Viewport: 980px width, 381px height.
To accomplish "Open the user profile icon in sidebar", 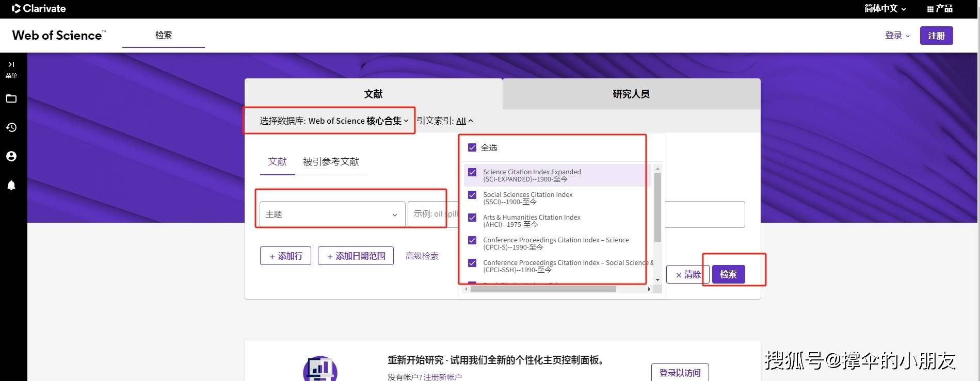I will [x=11, y=156].
